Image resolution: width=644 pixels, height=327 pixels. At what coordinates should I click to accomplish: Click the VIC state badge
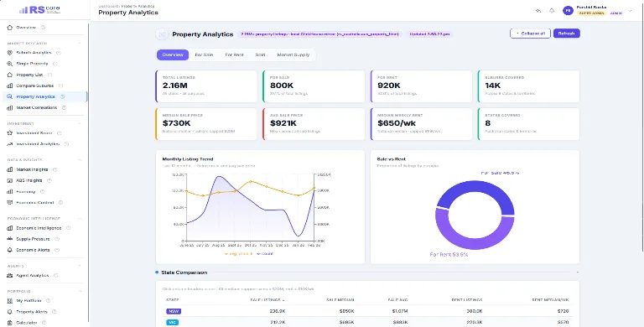[173, 323]
